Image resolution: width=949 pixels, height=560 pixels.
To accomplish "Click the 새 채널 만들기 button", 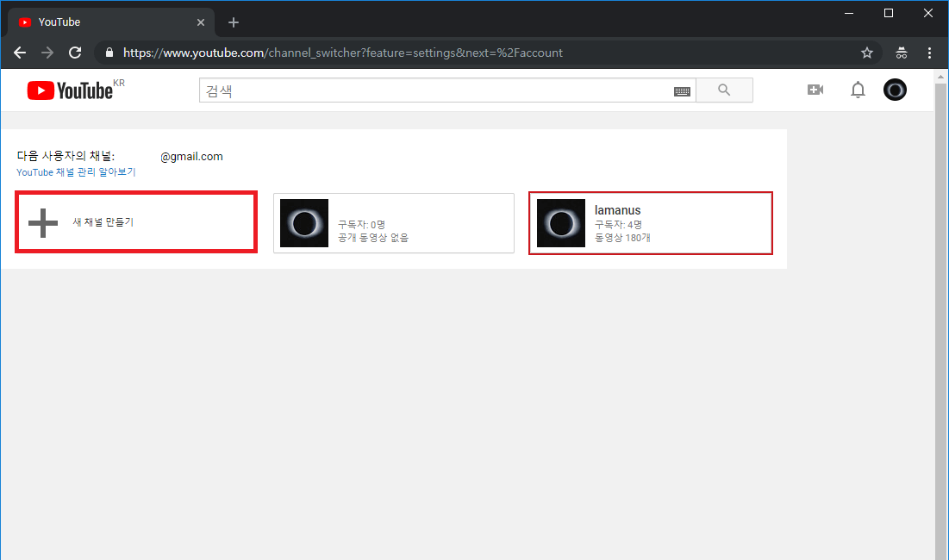I will tap(103, 222).
